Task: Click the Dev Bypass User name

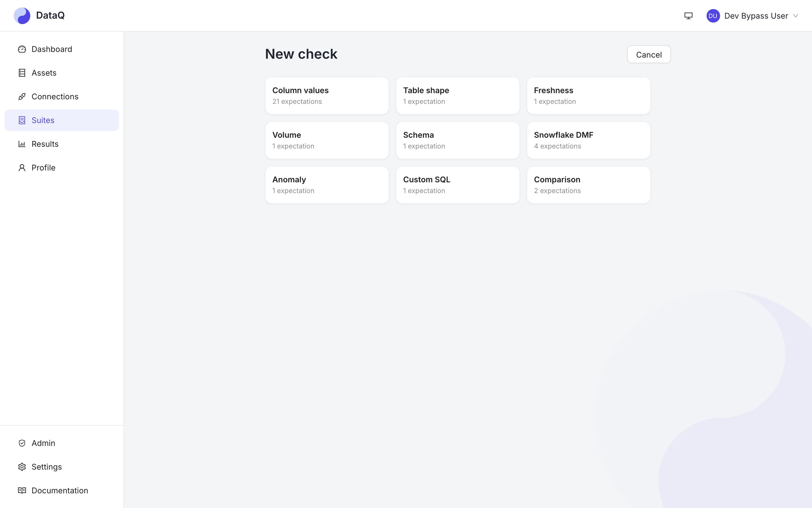Action: coord(756,16)
